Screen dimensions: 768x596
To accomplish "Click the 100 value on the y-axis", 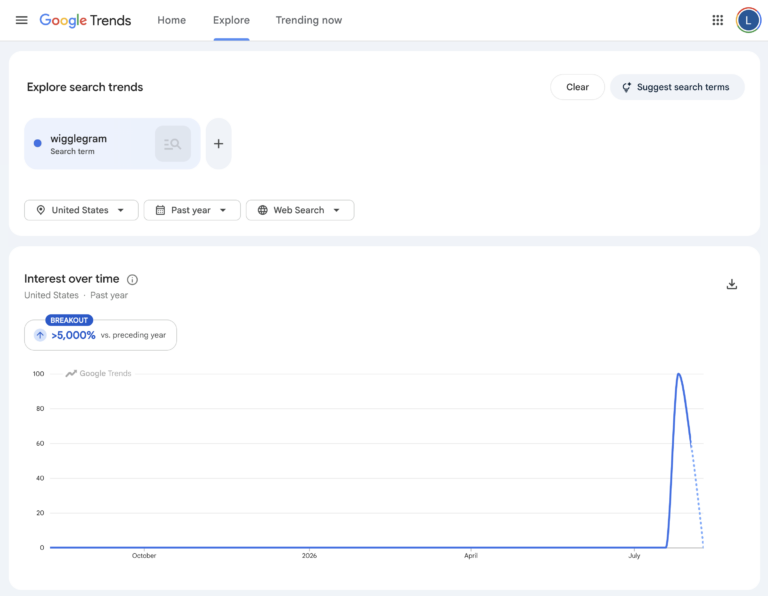I will pos(38,374).
